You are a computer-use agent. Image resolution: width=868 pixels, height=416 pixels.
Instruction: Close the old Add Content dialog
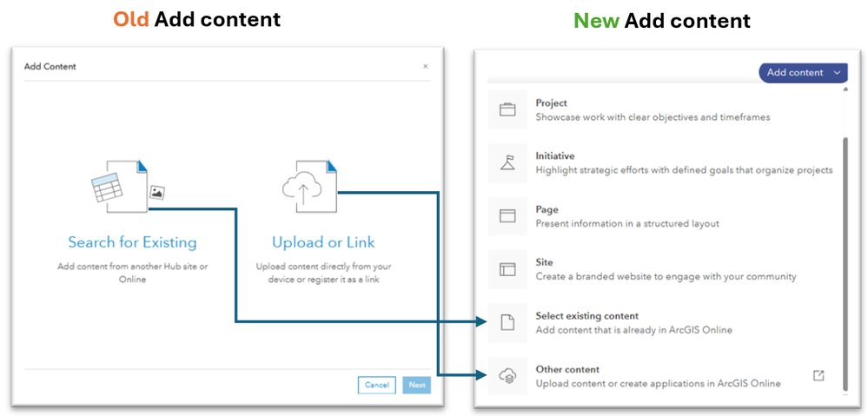[x=425, y=66]
